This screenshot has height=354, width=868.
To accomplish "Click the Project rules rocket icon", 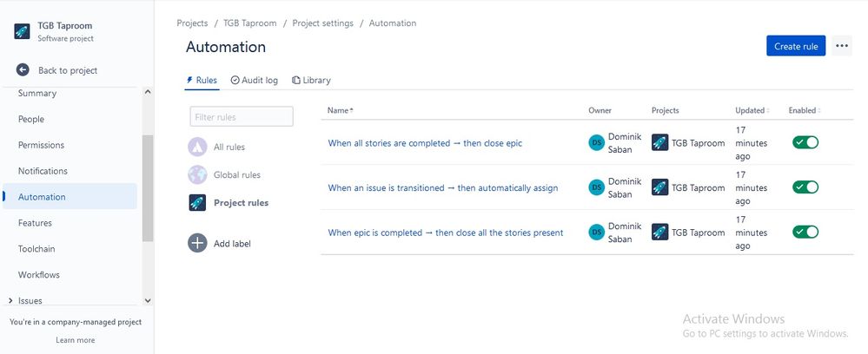I will [x=197, y=202].
